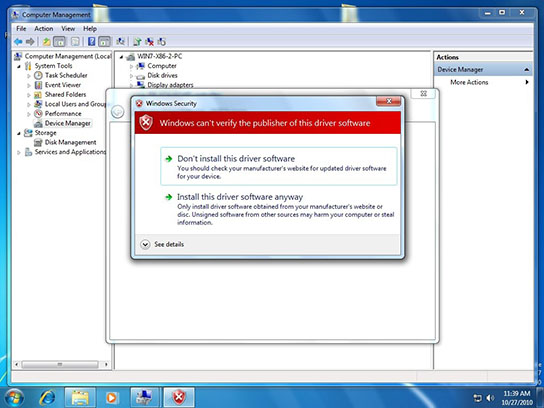Click the tree pane scroll-right arrow
Screen dimensions: 544x408
[106, 364]
